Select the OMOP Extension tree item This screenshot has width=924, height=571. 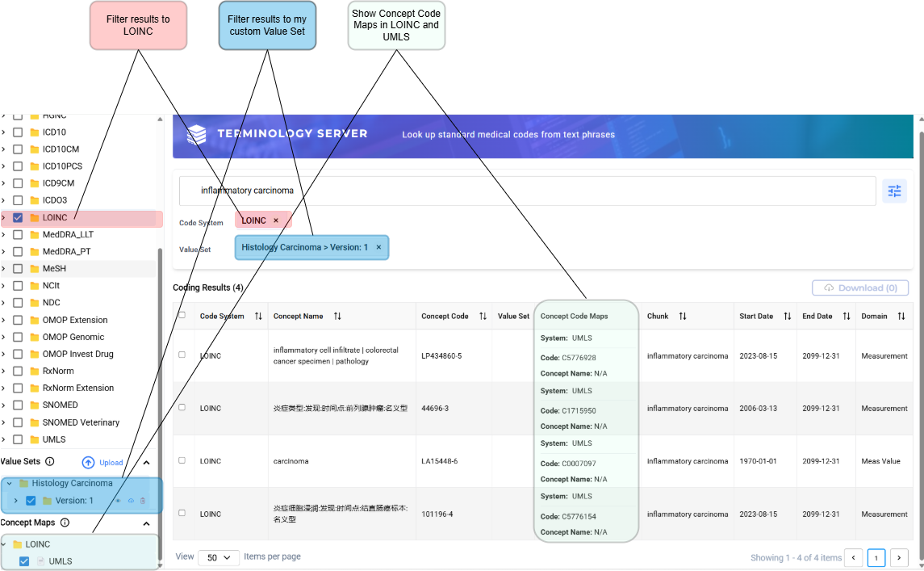click(x=75, y=320)
